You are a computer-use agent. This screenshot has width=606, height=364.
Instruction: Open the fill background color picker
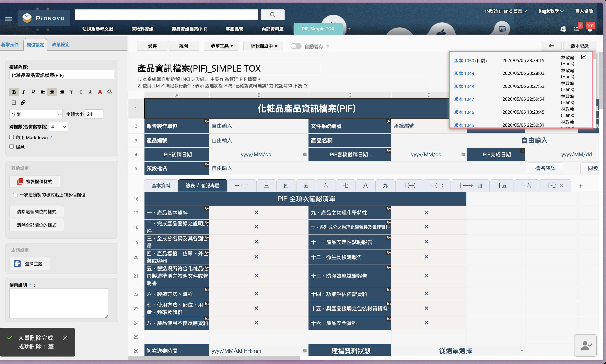coord(109,92)
